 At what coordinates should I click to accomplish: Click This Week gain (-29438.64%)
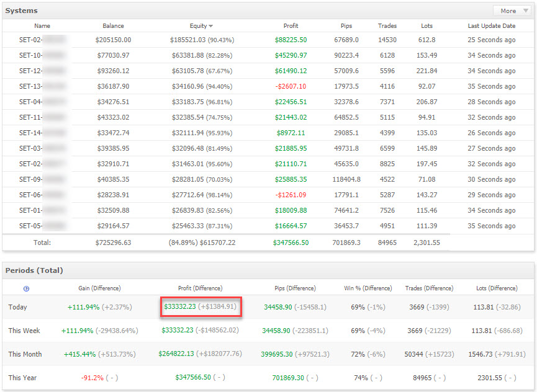point(117,331)
